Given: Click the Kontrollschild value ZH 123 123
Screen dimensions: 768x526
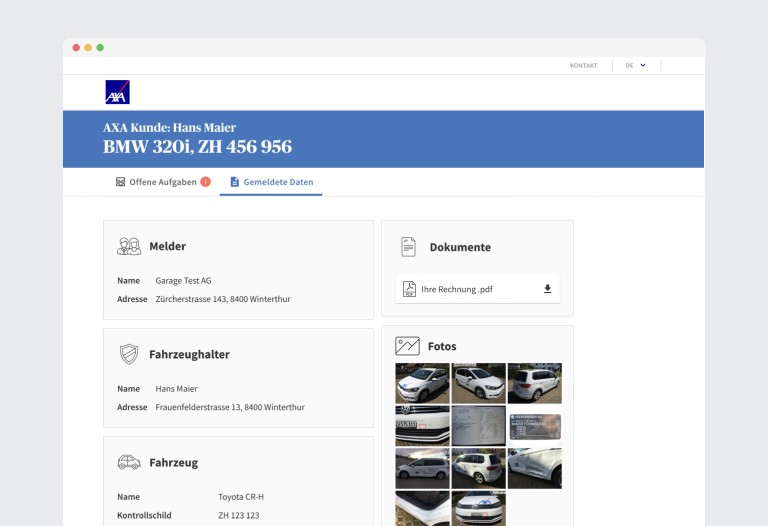Looking at the screenshot, I should (239, 515).
